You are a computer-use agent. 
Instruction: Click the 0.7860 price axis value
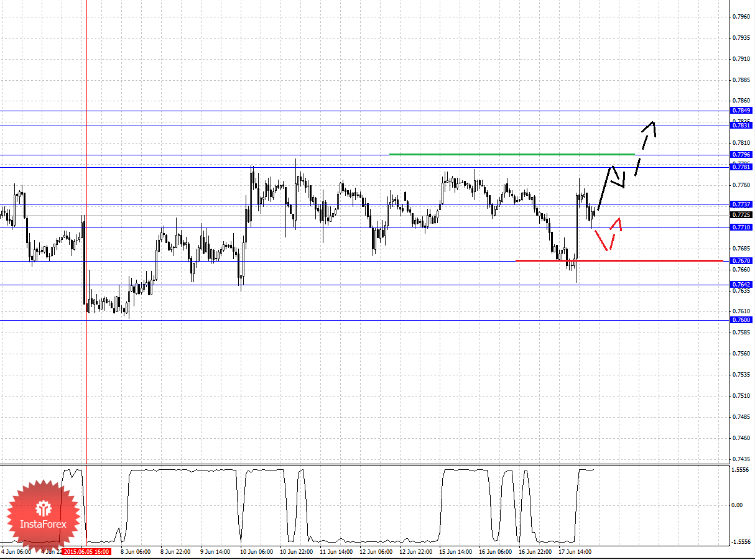(741, 101)
